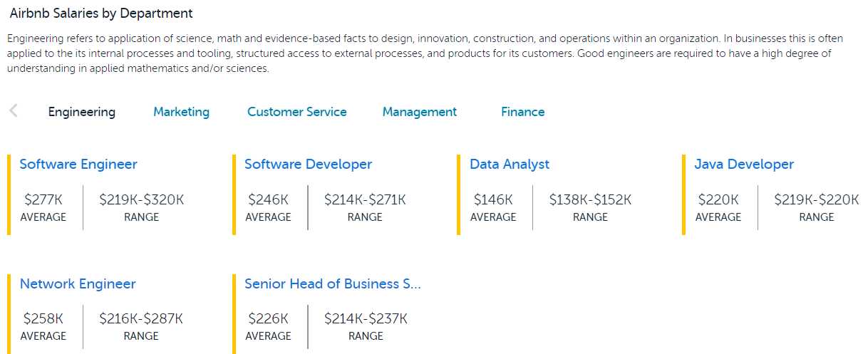Open the Network Engineer salary link

78,284
